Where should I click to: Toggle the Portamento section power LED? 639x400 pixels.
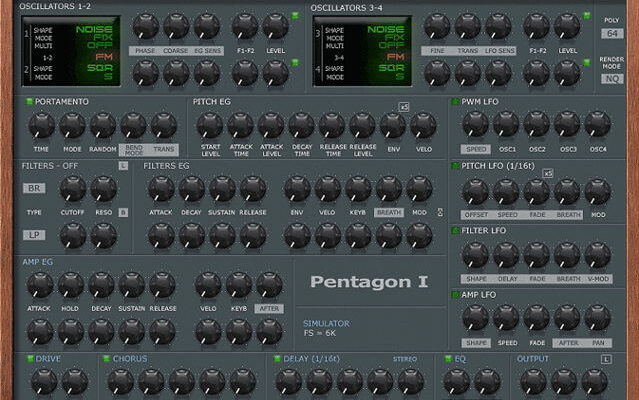point(28,102)
